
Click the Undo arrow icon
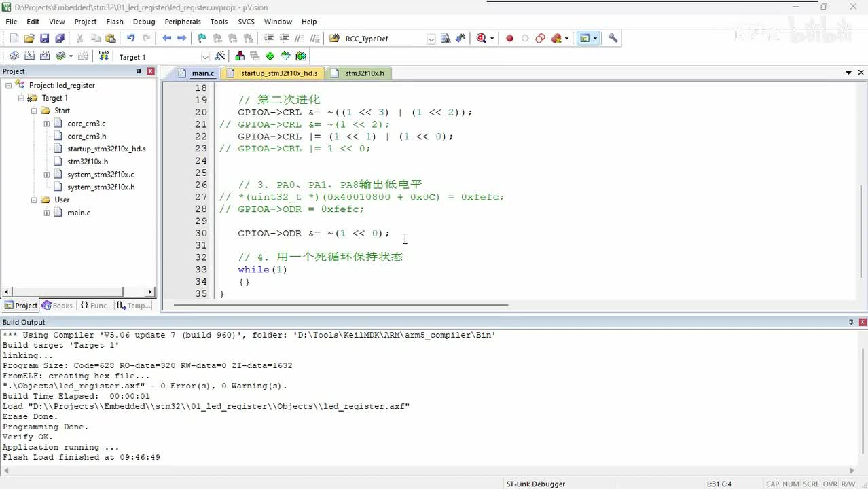tap(130, 39)
